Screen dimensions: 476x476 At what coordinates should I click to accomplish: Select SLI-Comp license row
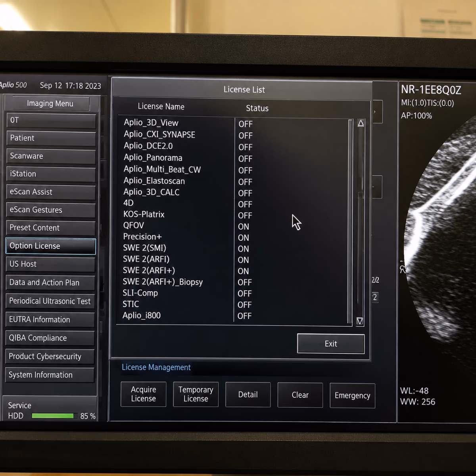[234, 293]
